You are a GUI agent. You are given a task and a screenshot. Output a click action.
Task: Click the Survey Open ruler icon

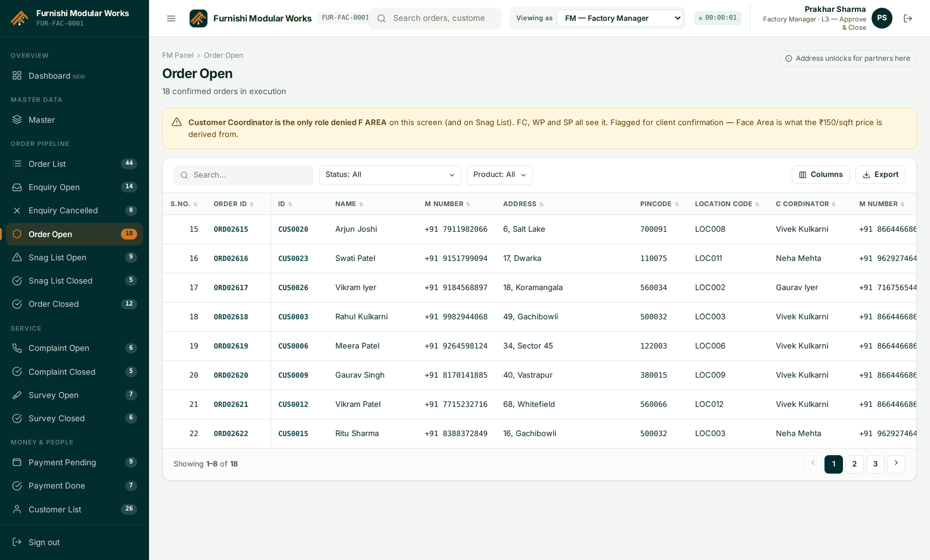[17, 395]
